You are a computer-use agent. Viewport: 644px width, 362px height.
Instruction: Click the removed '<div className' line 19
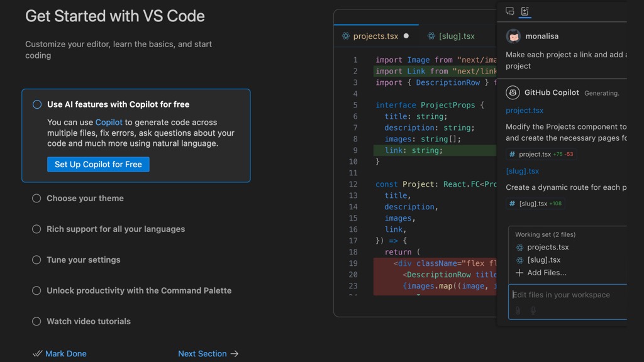click(445, 263)
